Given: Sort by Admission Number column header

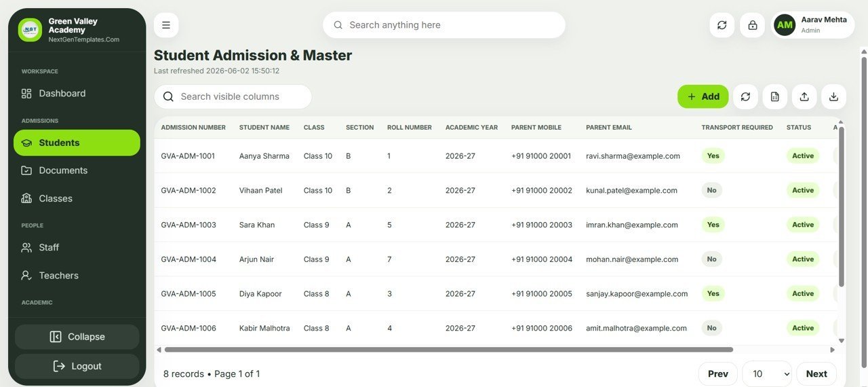Looking at the screenshot, I should click(193, 128).
